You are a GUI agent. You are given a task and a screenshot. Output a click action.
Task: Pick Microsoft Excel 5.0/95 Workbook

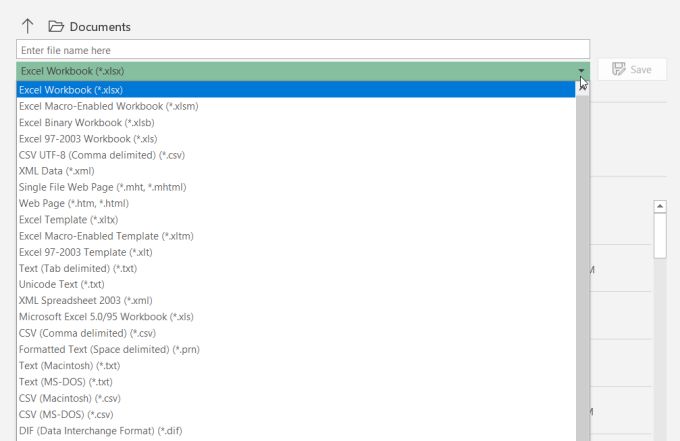296,317
